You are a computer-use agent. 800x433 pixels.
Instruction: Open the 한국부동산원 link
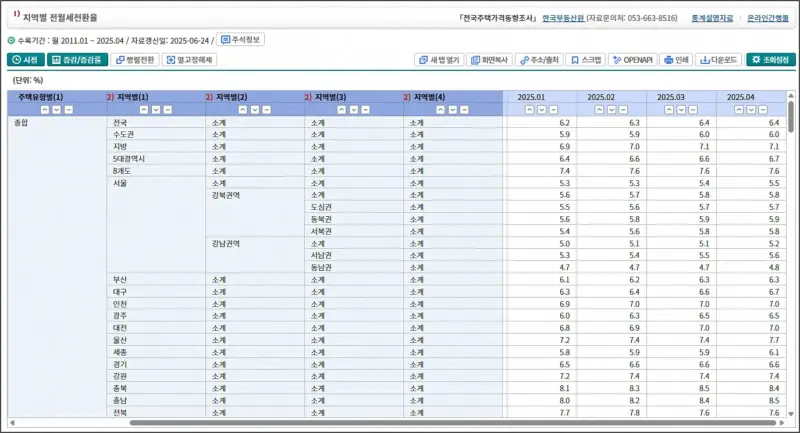563,18
